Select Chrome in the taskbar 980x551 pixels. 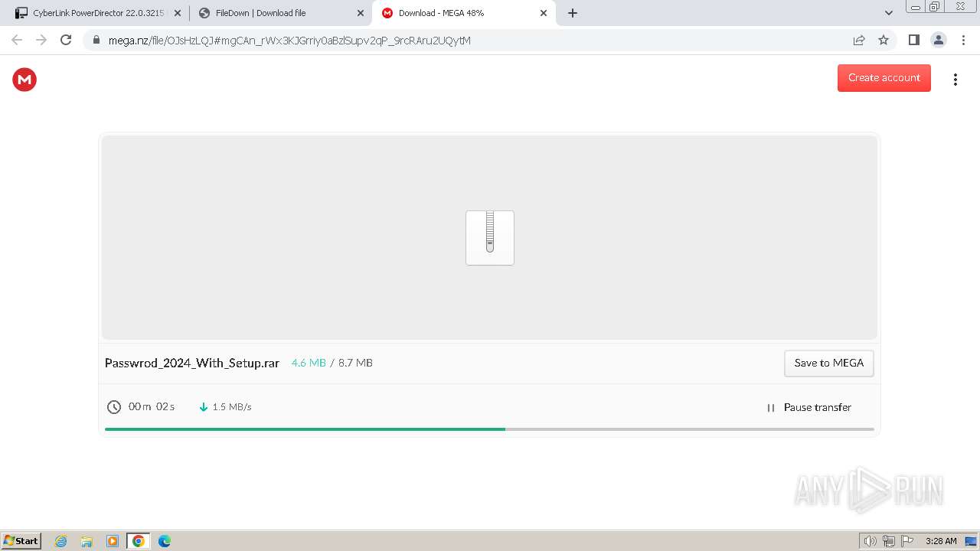pos(139,541)
